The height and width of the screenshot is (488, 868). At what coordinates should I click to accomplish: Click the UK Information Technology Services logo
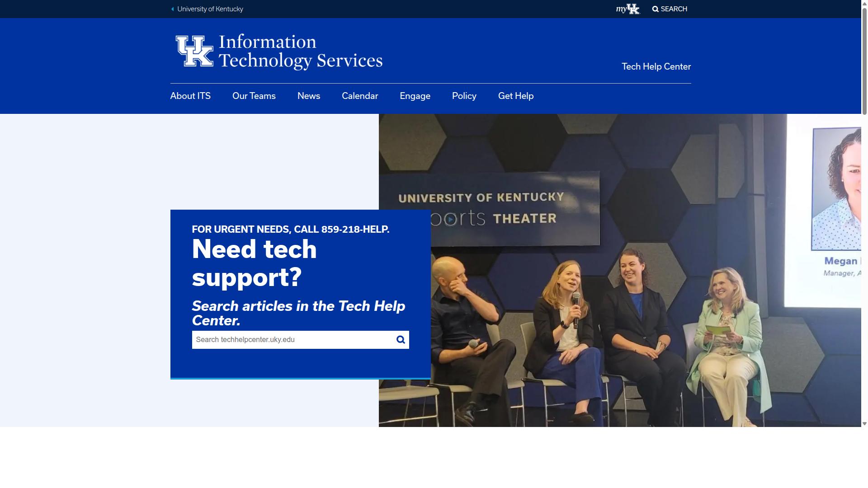click(279, 52)
